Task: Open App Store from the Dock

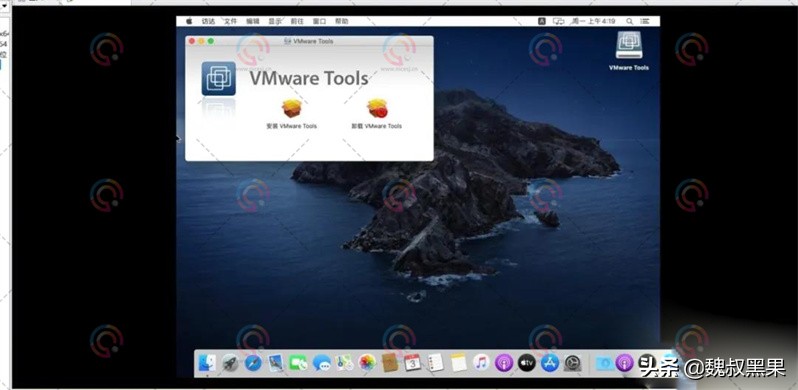Action: pyautogui.click(x=550, y=363)
